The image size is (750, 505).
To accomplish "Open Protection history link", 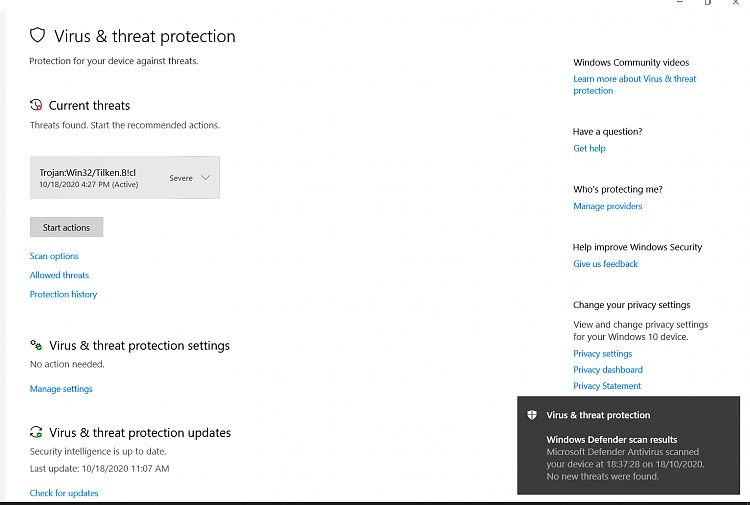I will [x=63, y=294].
